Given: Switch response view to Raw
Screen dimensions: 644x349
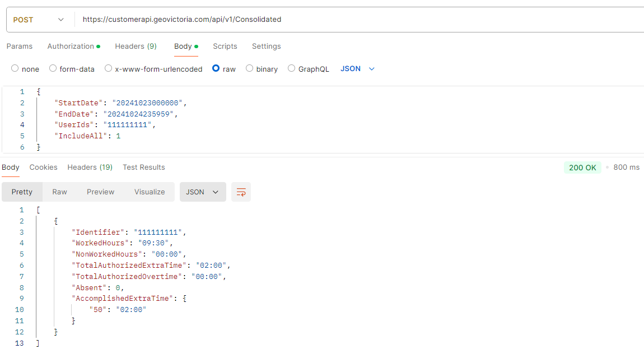Looking at the screenshot, I should click(x=59, y=192).
